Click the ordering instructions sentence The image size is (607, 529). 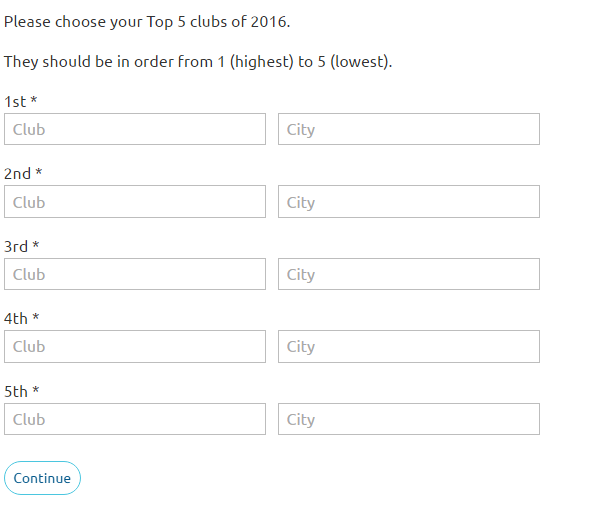198,62
